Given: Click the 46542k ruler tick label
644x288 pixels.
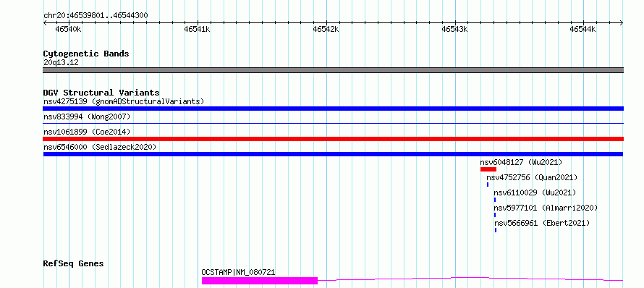Looking at the screenshot, I should [326, 29].
